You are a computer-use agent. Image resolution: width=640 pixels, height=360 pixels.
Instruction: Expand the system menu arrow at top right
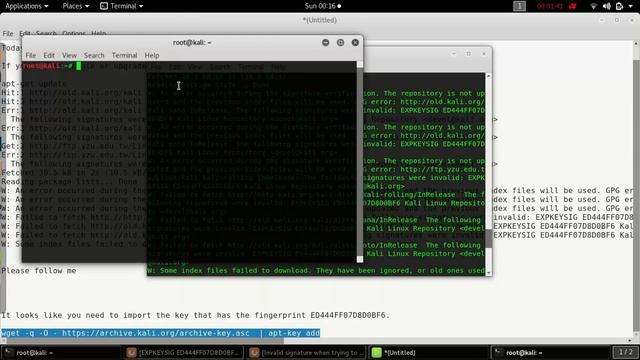pyautogui.click(x=630, y=6)
